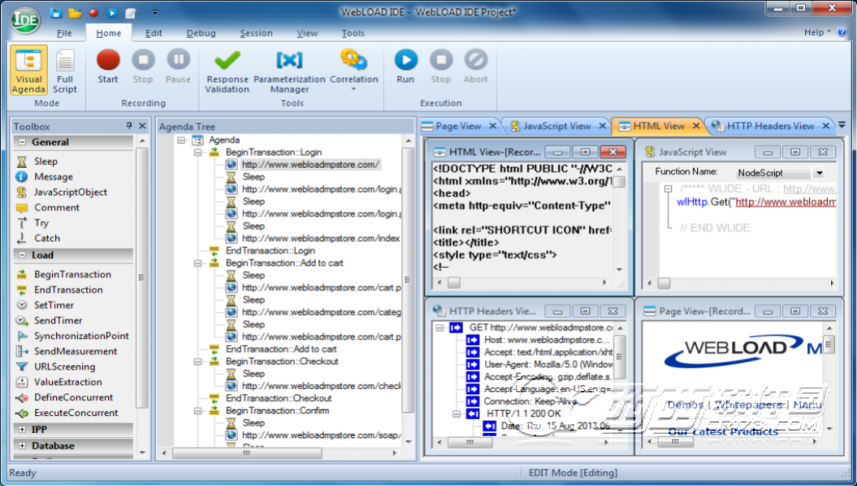Screen dimensions: 857x486
Task: Open the Edit ribbon tab
Action: pyautogui.click(x=154, y=33)
